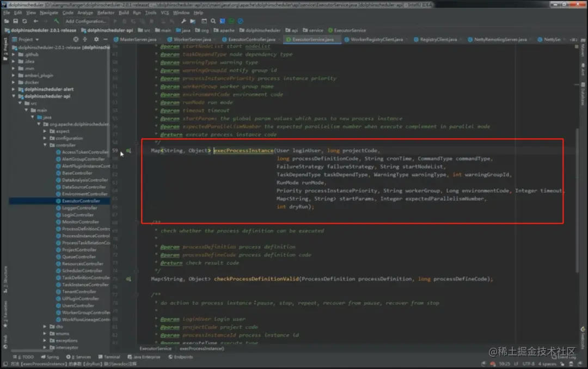Collapse the controller package
The width and height of the screenshot is (588, 369).
click(x=45, y=145)
